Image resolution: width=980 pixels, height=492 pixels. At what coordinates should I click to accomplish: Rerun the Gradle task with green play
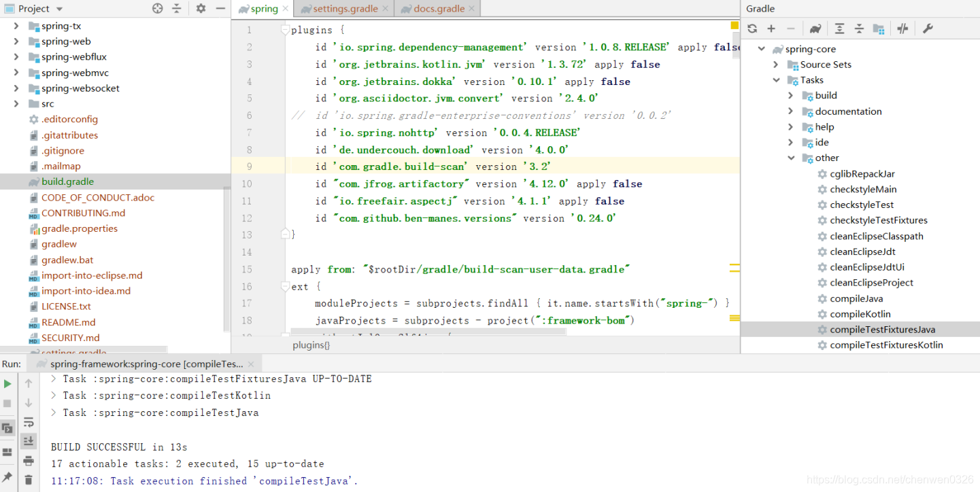7,384
